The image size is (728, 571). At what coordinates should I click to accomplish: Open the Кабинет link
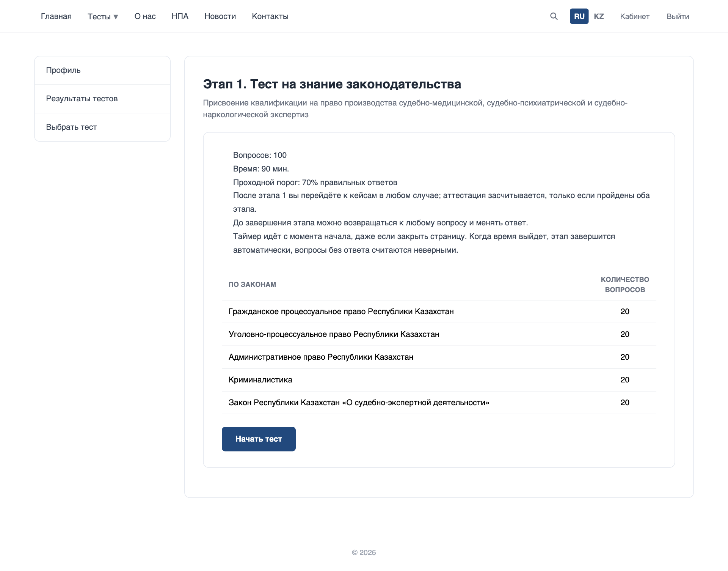pyautogui.click(x=634, y=16)
